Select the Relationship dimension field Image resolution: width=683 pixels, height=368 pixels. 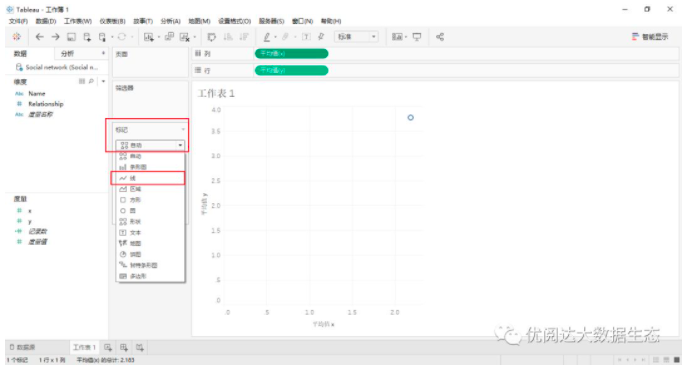tap(46, 104)
